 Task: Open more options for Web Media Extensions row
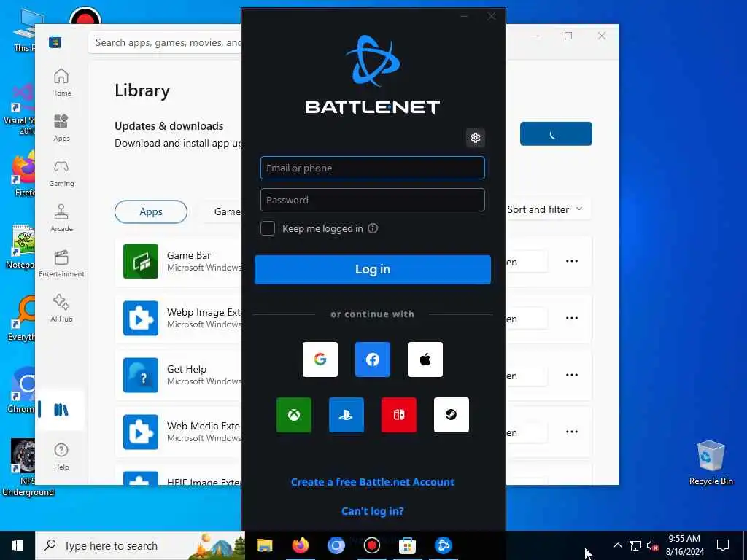click(572, 432)
